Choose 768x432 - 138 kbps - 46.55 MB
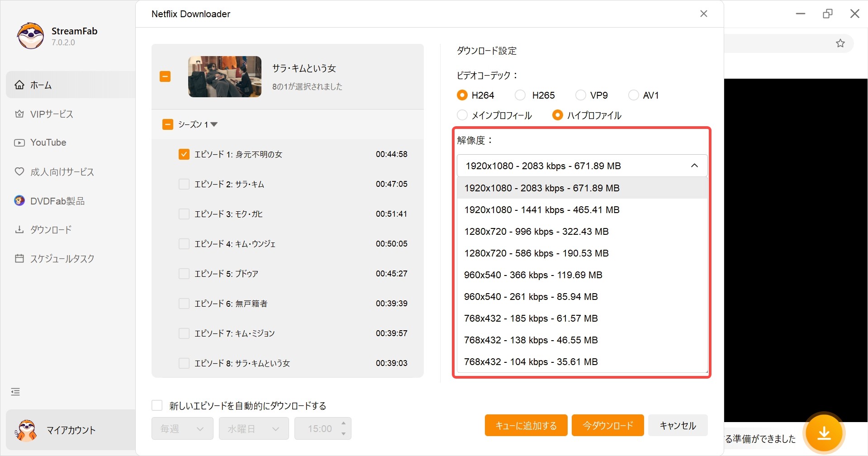 [x=582, y=340]
